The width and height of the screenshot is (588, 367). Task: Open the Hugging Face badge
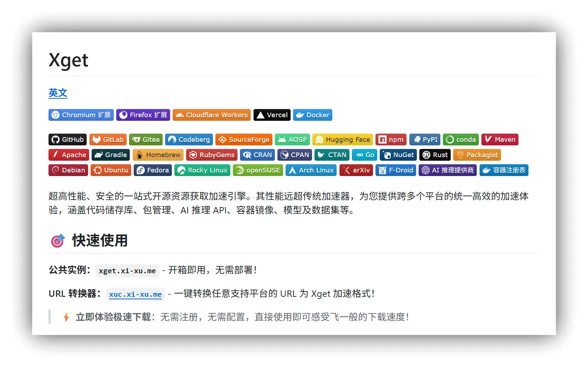343,140
